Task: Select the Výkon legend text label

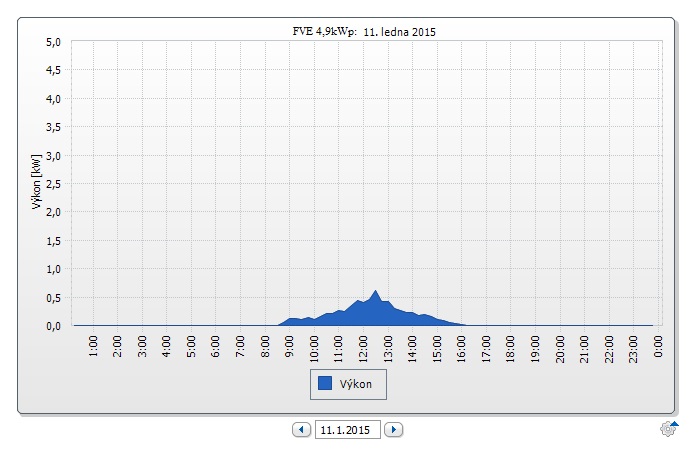Action: coord(358,383)
